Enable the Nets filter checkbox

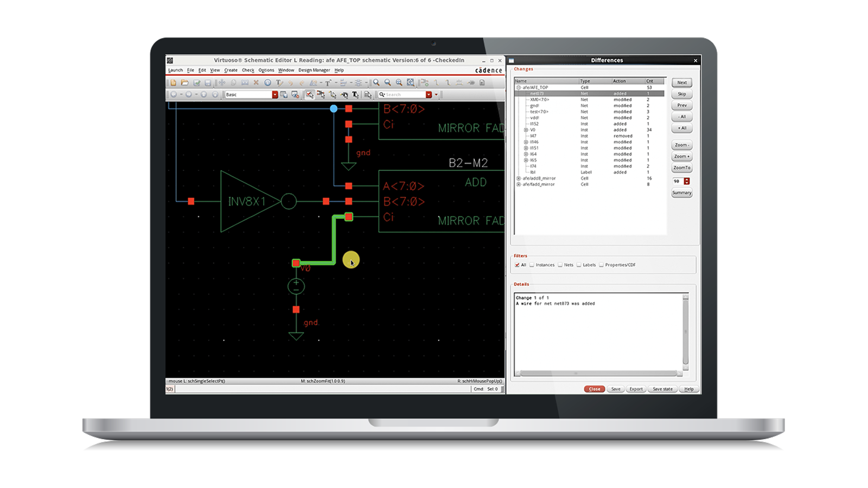point(560,265)
